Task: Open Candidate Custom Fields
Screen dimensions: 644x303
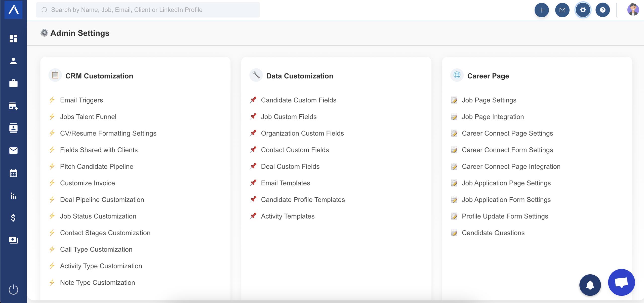Action: [x=298, y=100]
